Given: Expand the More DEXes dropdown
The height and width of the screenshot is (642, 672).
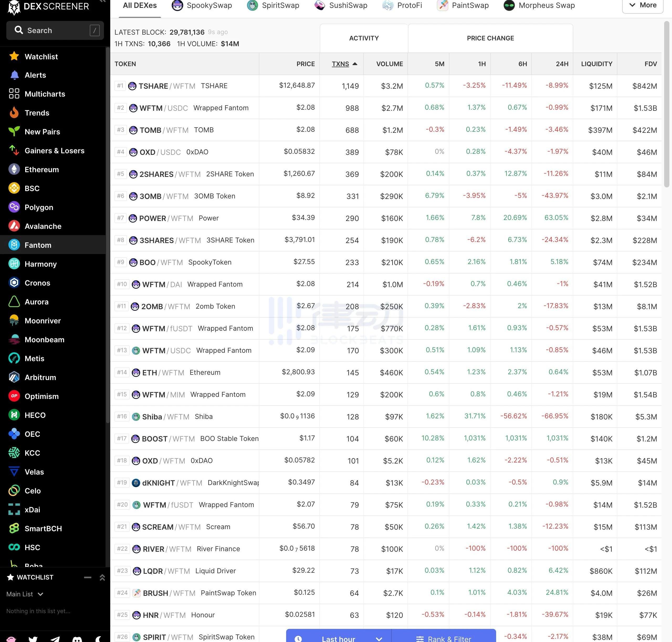Looking at the screenshot, I should point(642,6).
